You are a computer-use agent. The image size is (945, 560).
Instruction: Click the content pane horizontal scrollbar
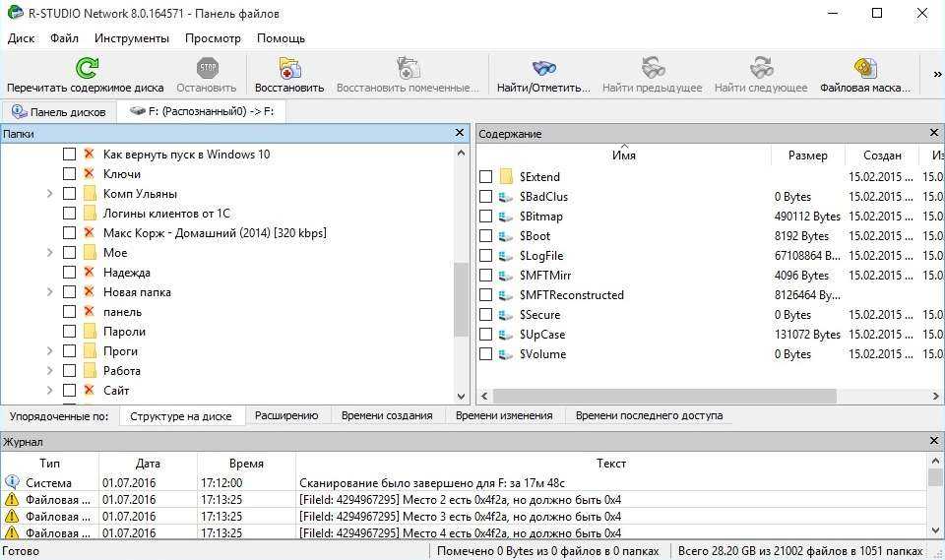point(664,396)
